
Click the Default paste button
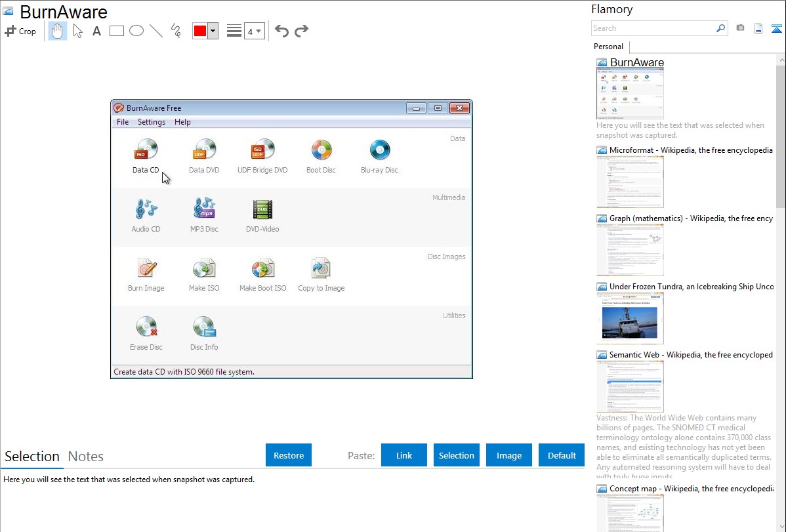[562, 455]
